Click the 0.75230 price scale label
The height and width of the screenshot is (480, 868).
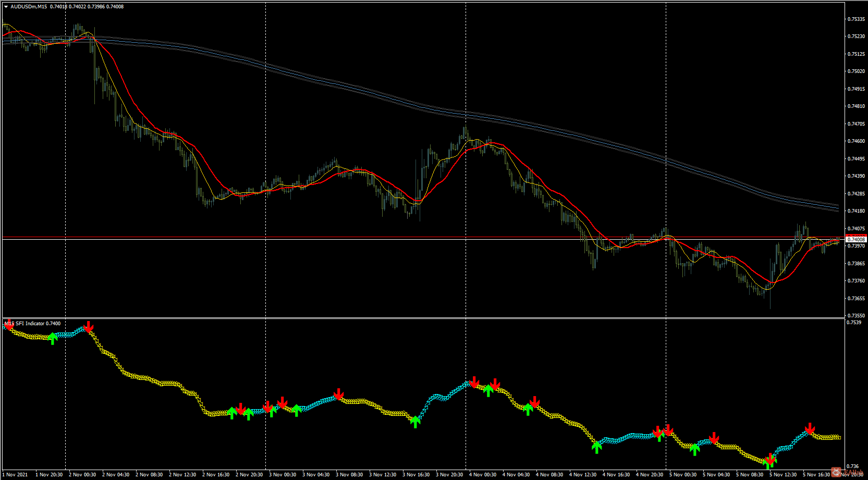pos(857,36)
